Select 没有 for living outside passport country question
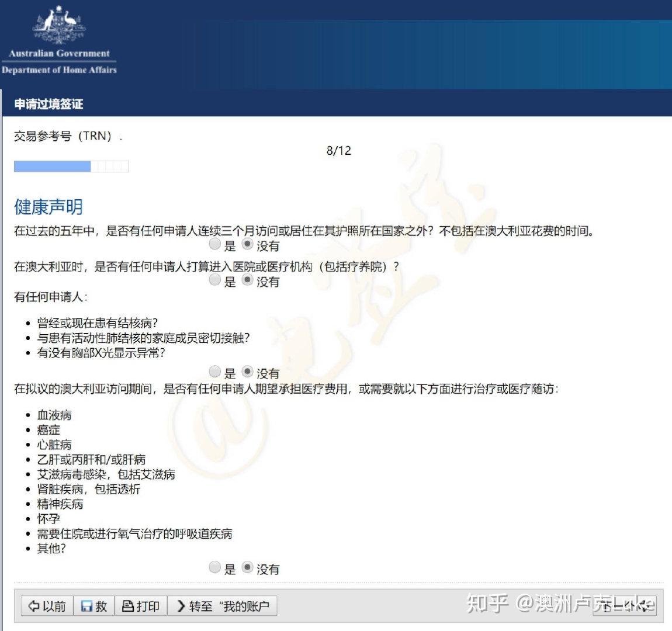The image size is (672, 631). (247, 244)
